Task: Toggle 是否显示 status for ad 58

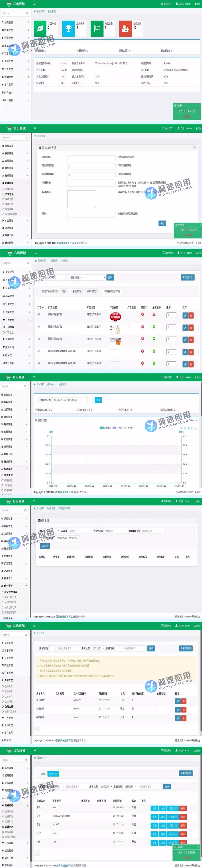Action: (x=154, y=363)
